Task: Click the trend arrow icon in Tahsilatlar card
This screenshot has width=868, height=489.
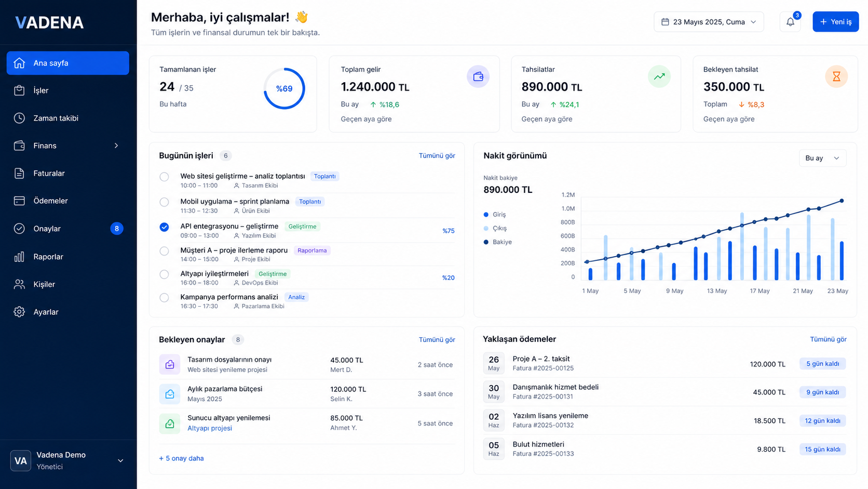Action: click(x=659, y=76)
